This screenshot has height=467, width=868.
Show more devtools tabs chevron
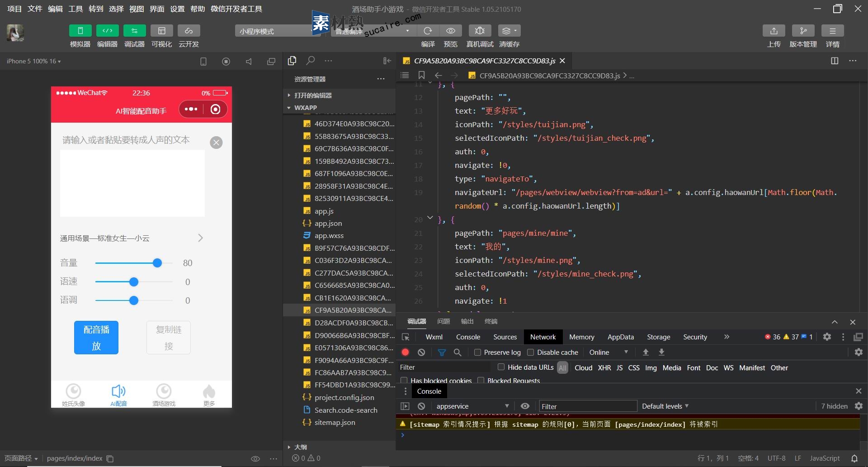pyautogui.click(x=726, y=337)
